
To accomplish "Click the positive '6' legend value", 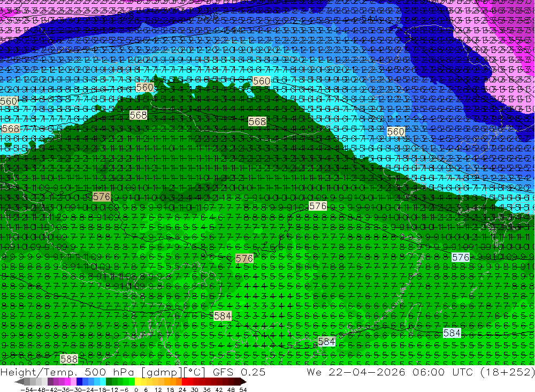I will click(x=146, y=390).
